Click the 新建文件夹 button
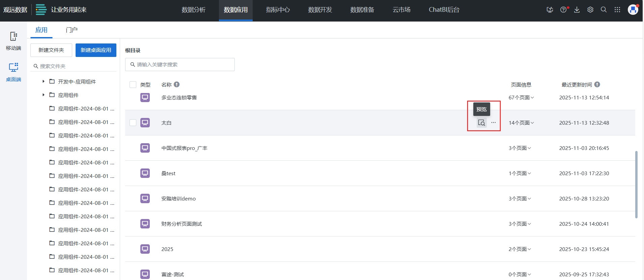The image size is (644, 280). pyautogui.click(x=51, y=50)
